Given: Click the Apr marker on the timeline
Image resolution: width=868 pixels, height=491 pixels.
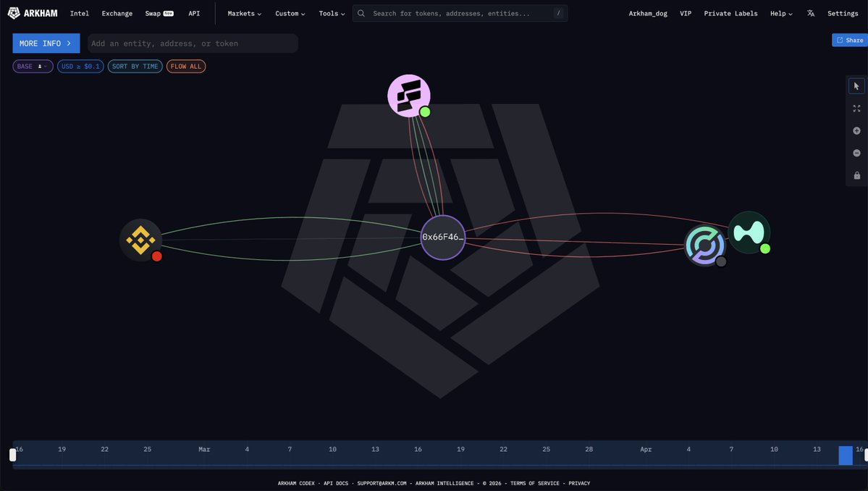Looking at the screenshot, I should click(x=646, y=450).
